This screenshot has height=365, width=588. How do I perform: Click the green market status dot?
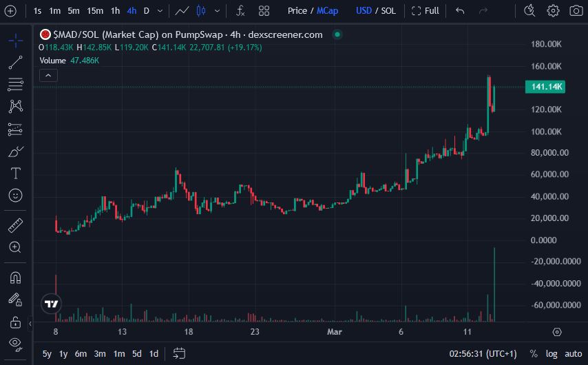[337, 34]
